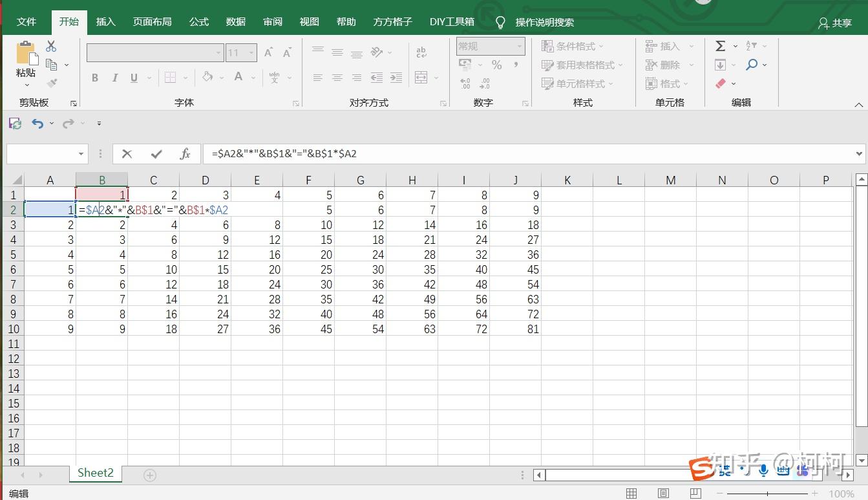Select the Sheet2 worksheet tab
Image resolution: width=868 pixels, height=500 pixels.
point(95,473)
